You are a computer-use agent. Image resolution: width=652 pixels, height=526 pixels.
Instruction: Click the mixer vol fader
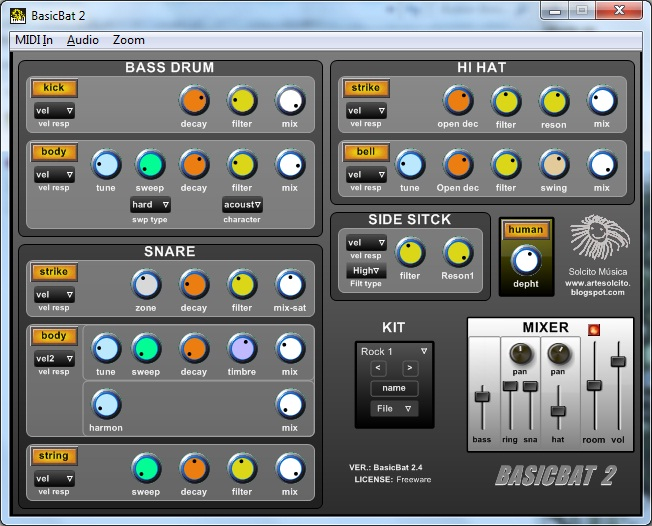coord(618,359)
